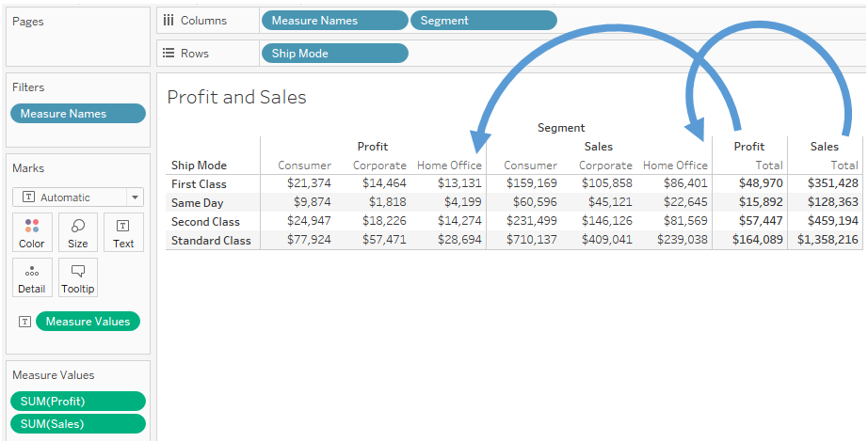This screenshot has height=442, width=868.
Task: Click the Color marks card button
Action: click(x=32, y=232)
